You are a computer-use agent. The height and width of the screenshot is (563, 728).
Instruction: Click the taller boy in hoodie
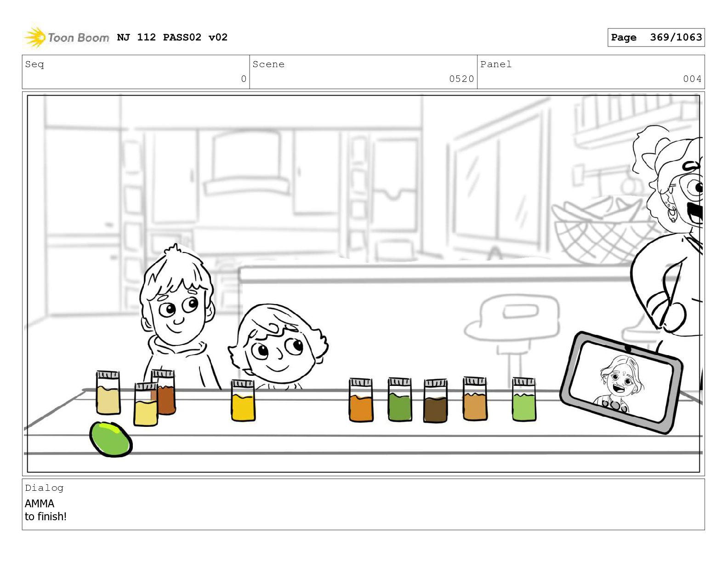coord(178,317)
